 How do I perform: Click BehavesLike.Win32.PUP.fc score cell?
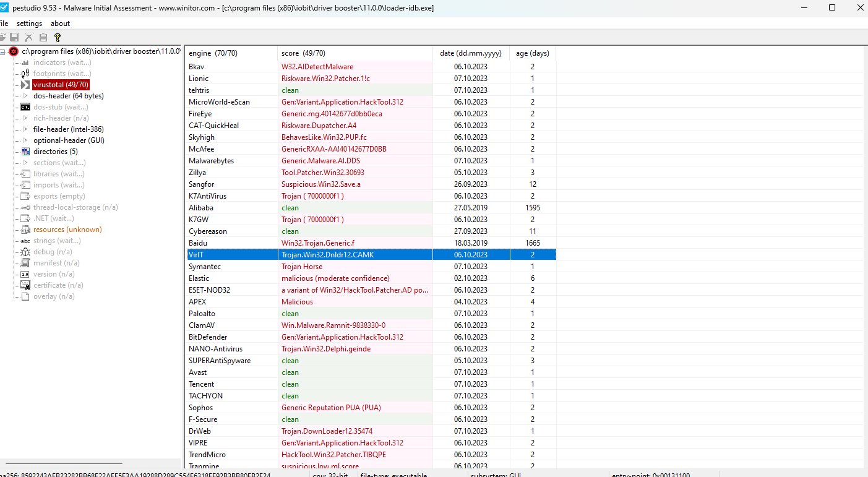(355, 137)
